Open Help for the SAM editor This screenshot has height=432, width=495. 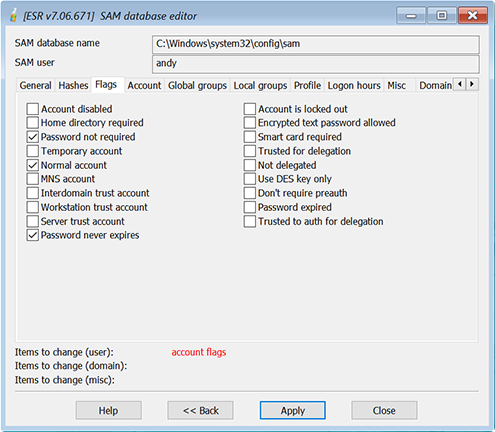(x=109, y=410)
